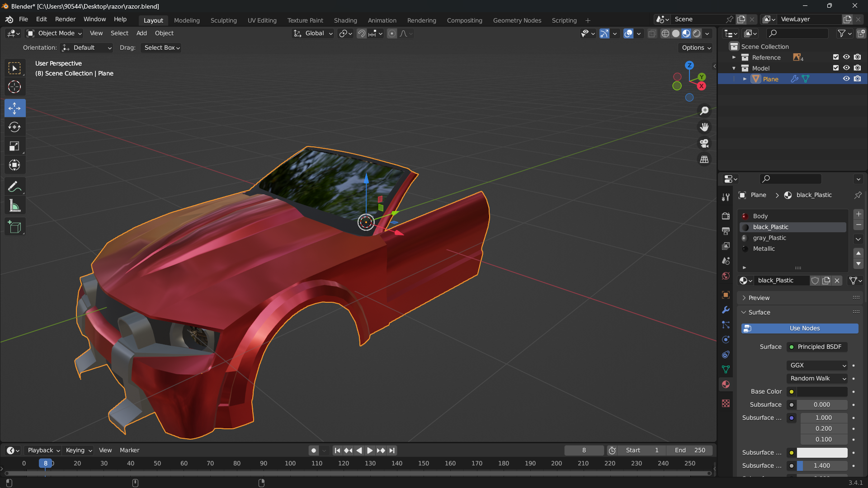Screen dimensions: 868x488
Task: Click the Base Color swatch
Action: [x=821, y=392]
